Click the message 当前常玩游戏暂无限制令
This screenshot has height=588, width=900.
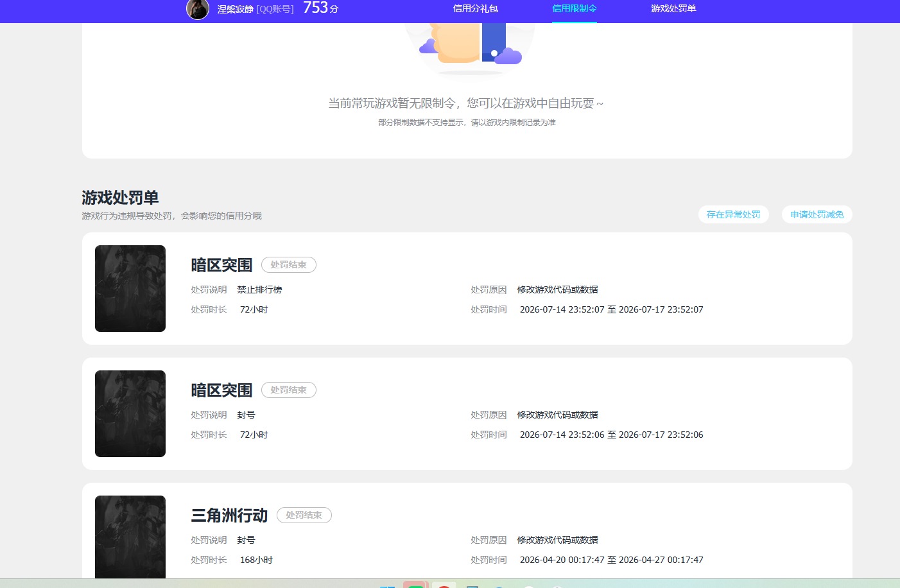(466, 103)
